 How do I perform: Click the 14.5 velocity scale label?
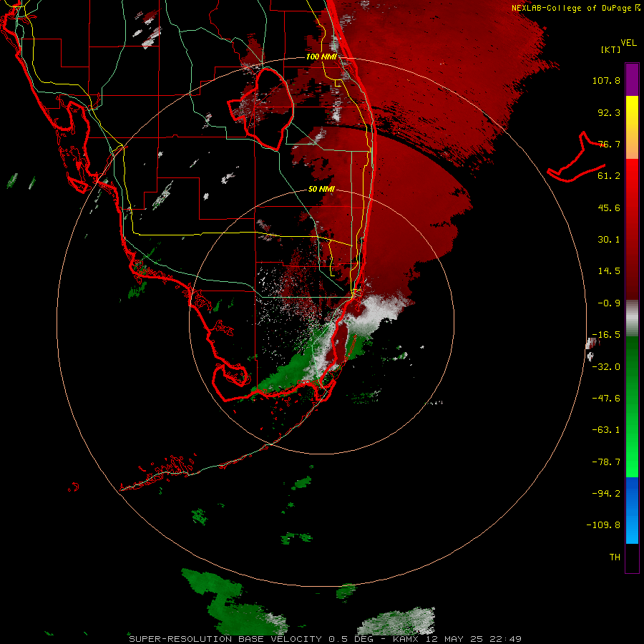pyautogui.click(x=609, y=271)
